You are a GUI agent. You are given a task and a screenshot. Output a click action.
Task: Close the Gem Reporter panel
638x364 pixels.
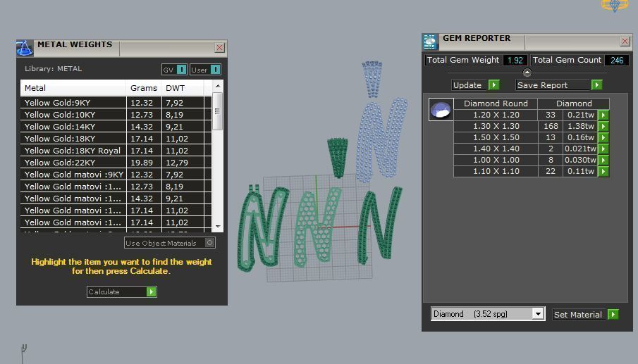(625, 41)
